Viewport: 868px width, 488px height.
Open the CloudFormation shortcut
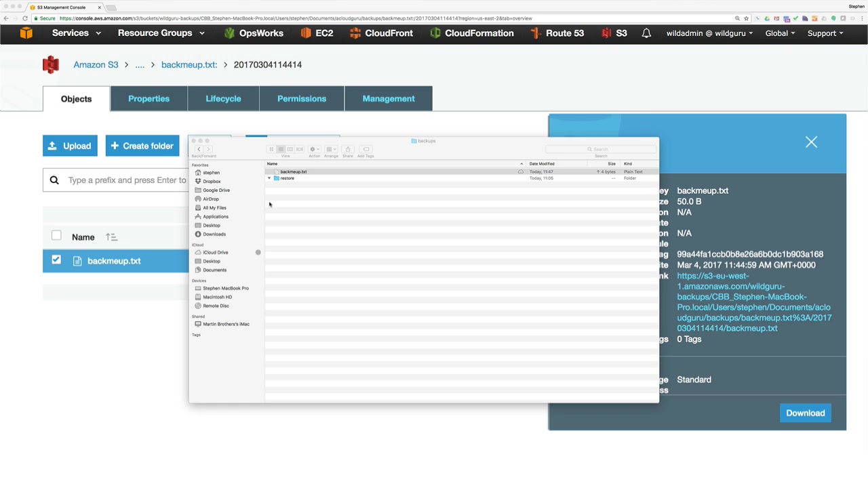[x=471, y=33]
